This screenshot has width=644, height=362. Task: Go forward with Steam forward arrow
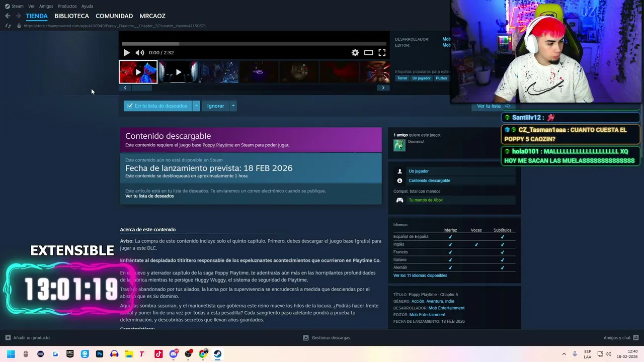(18, 16)
